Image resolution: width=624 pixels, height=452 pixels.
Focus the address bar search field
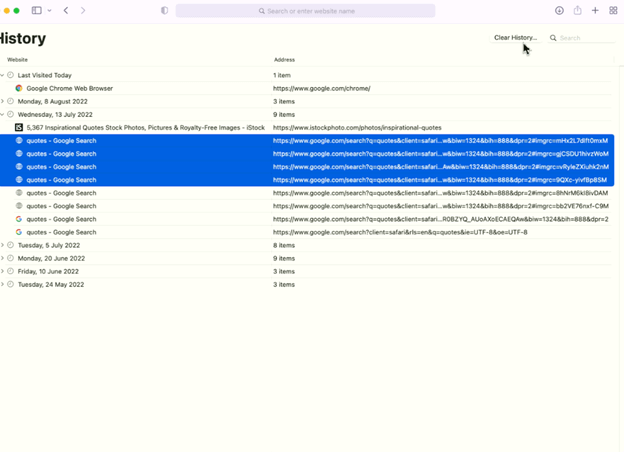[305, 11]
